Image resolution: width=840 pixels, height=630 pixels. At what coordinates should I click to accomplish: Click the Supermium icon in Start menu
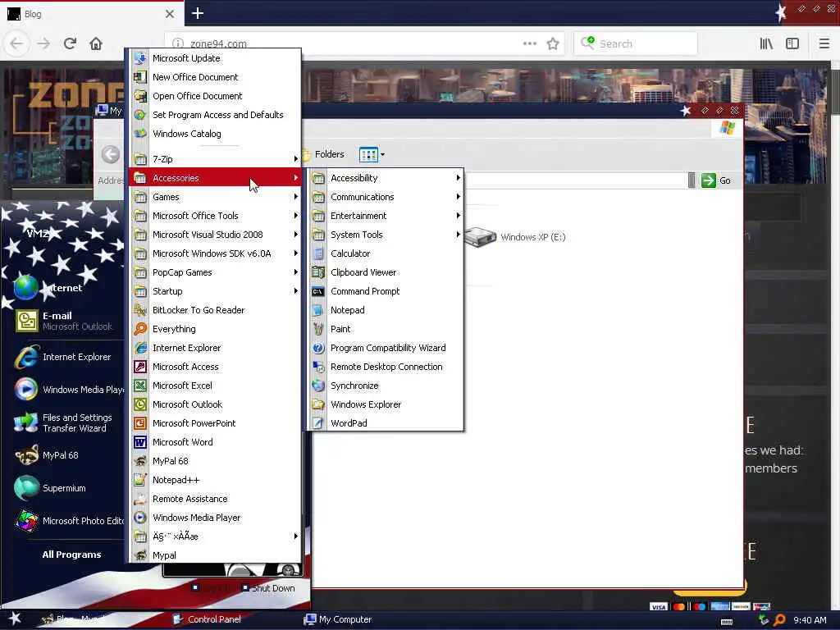(x=26, y=487)
